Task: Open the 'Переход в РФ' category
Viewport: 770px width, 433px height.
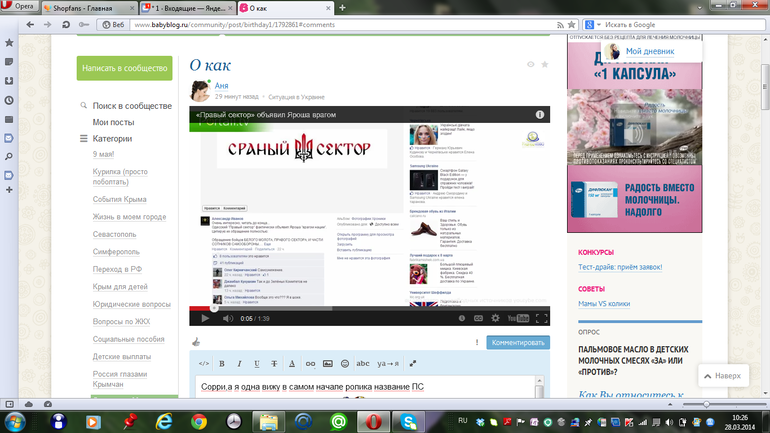Action: 117,269
